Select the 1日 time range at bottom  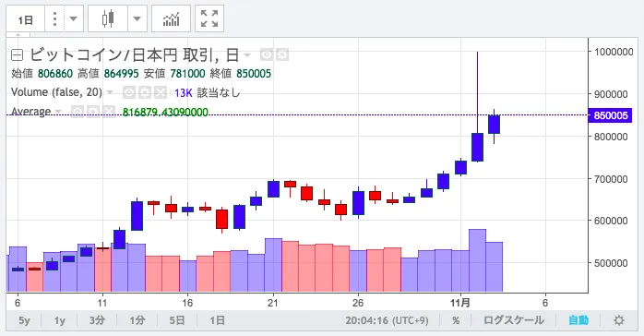[x=217, y=320]
